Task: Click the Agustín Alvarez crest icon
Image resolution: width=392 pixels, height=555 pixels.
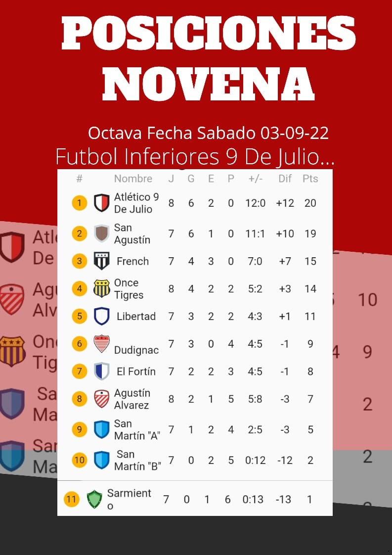Action: coord(101,399)
